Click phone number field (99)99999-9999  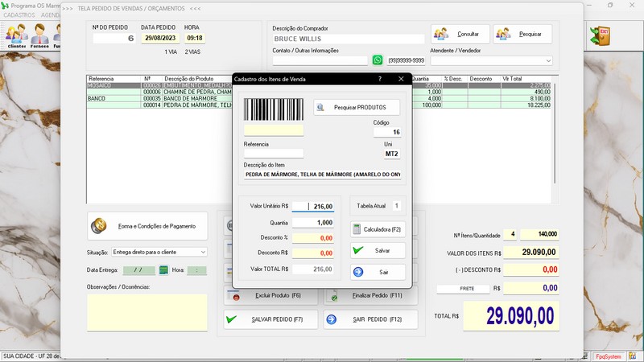(407, 61)
